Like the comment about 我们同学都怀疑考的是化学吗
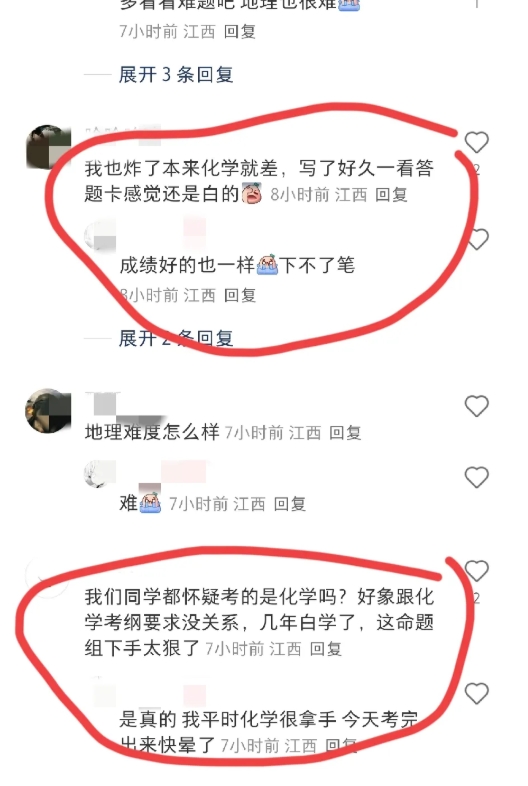 click(476, 570)
